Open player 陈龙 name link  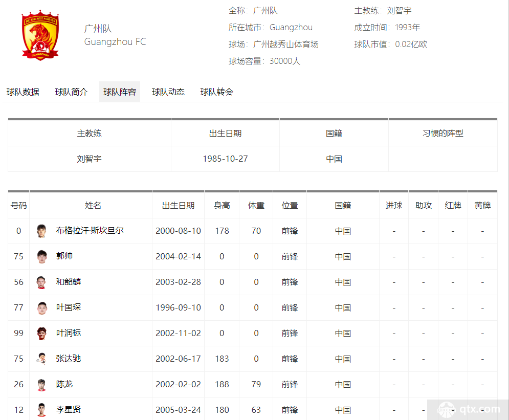point(64,384)
